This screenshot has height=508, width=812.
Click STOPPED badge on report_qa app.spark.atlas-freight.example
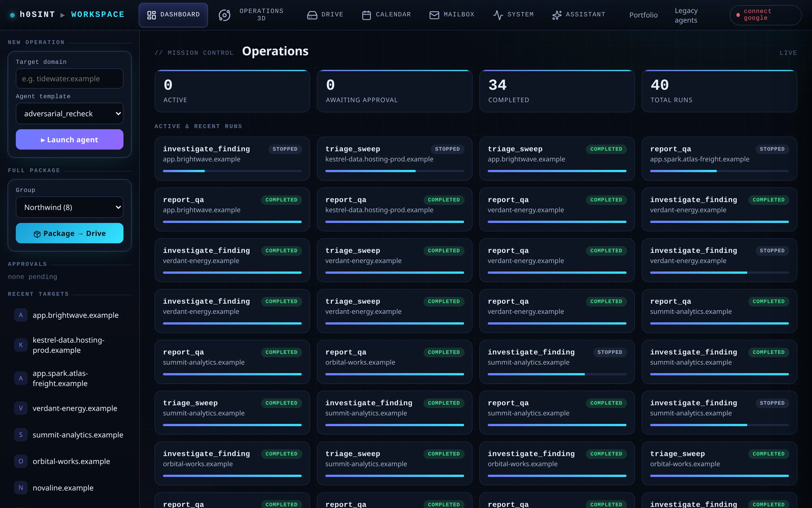(772, 149)
